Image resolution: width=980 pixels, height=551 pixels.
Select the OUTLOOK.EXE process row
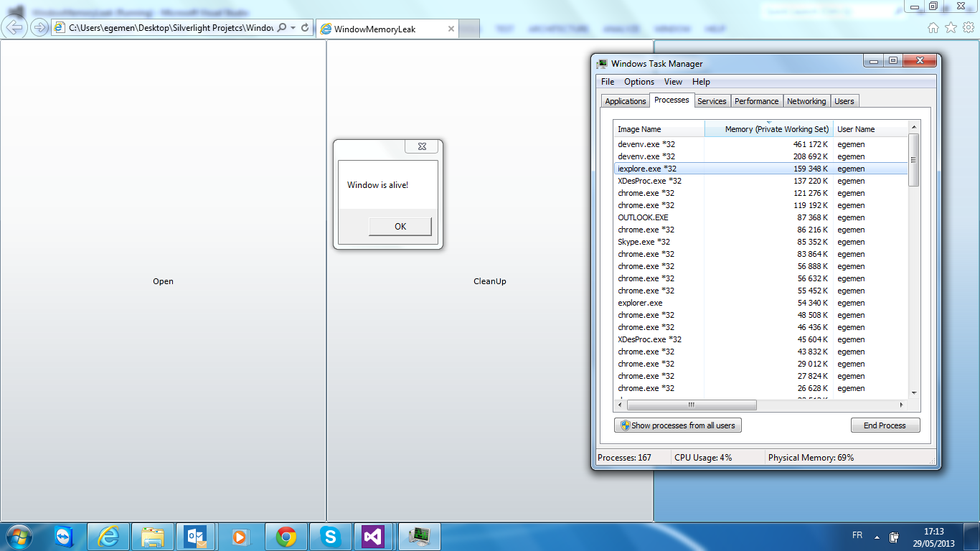[760, 217]
